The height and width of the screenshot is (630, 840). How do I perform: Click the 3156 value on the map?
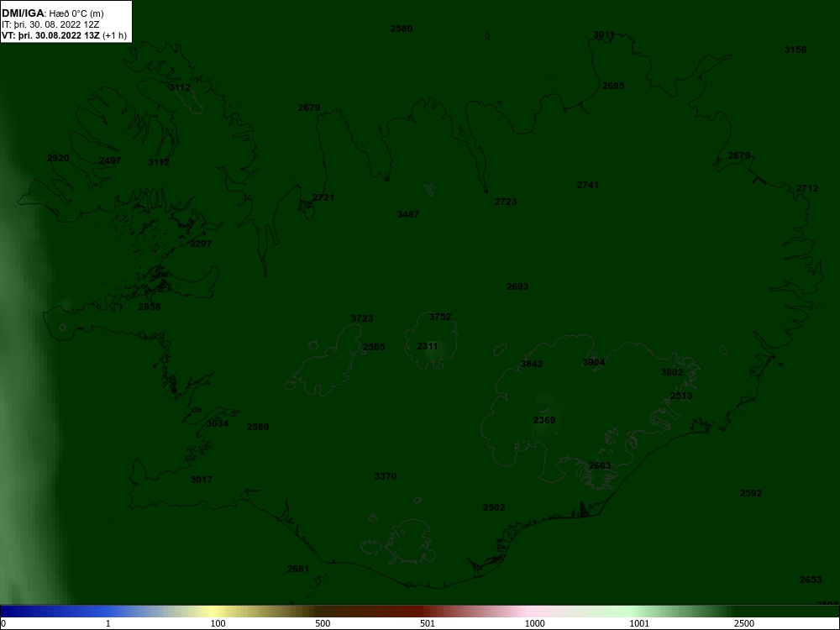(x=795, y=50)
